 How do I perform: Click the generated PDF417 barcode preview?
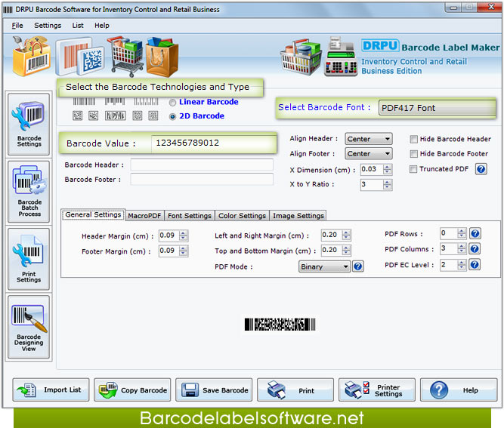pyautogui.click(x=280, y=325)
